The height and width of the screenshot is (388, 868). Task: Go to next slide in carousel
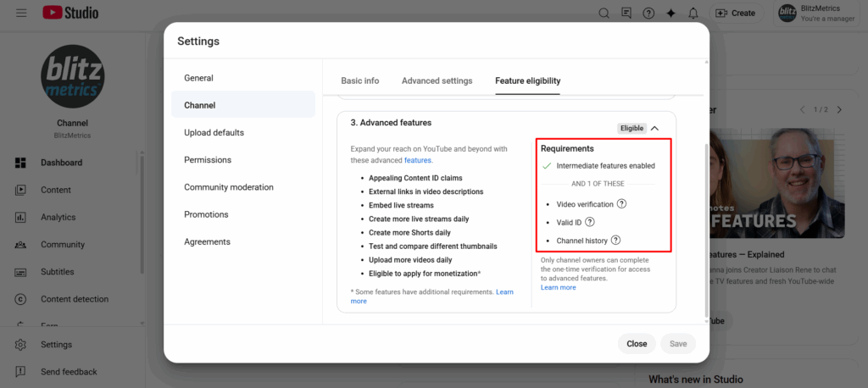point(839,110)
